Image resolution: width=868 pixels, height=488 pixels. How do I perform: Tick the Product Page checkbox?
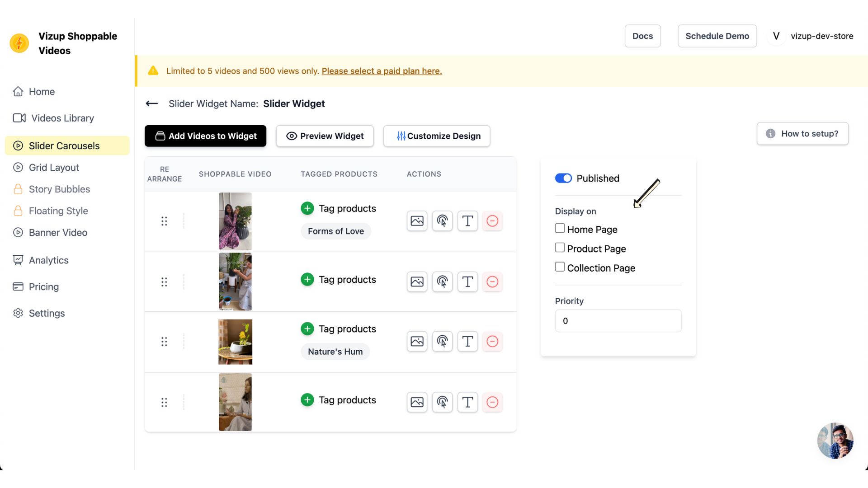(560, 248)
